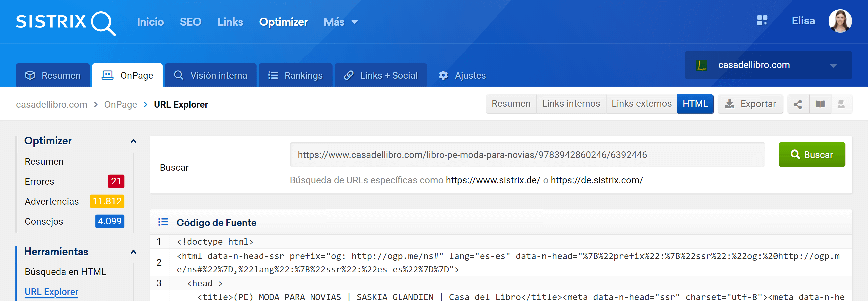Viewport: 868px width, 301px height.
Task: Open the casadellibro.com project selector
Action: point(768,65)
